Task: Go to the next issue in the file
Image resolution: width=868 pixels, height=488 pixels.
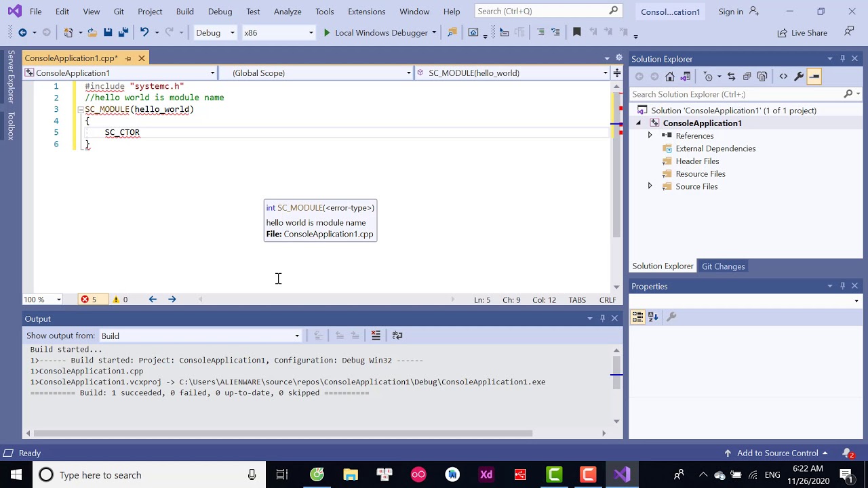Action: click(172, 300)
